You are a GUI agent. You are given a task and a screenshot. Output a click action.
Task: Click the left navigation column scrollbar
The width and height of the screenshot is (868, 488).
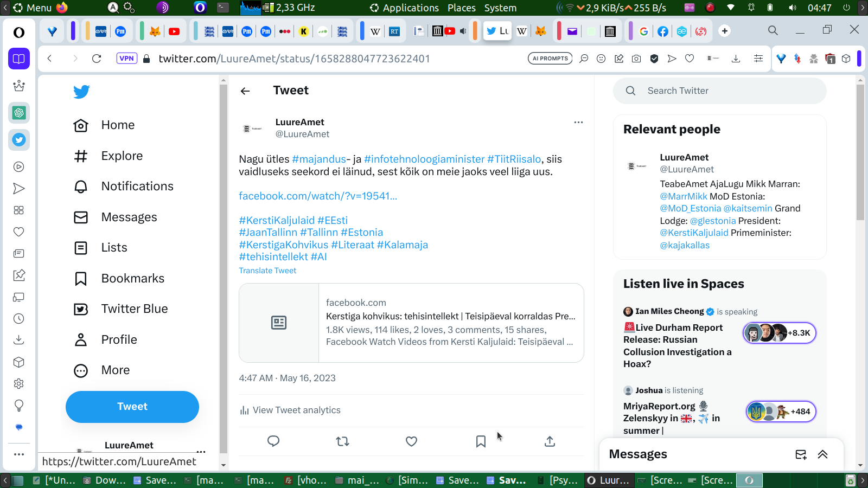click(x=224, y=268)
